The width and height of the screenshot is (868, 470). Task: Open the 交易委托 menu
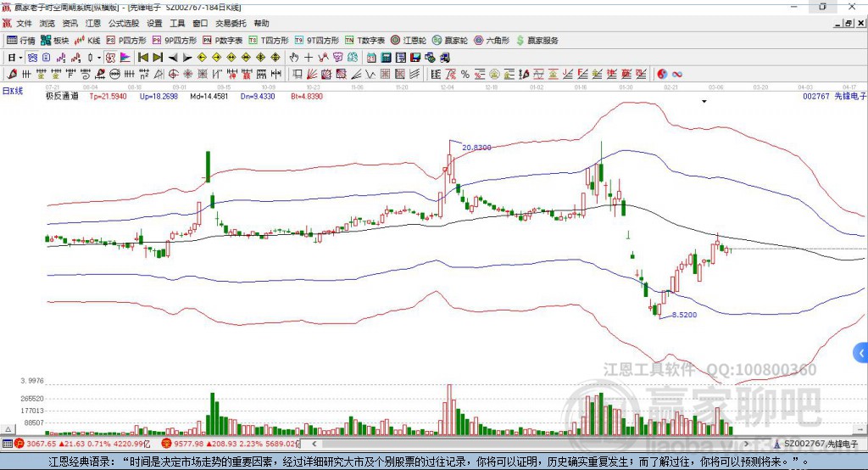[231, 23]
